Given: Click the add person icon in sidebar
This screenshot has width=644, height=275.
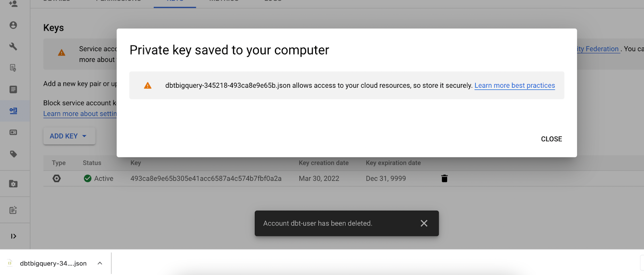Looking at the screenshot, I should (x=13, y=4).
